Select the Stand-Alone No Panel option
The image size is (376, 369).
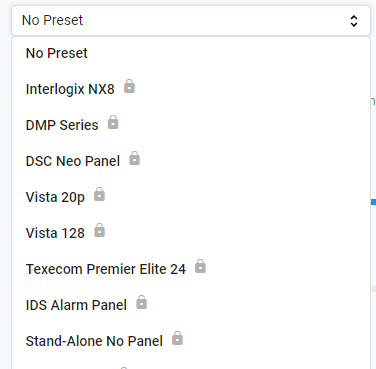[191, 341]
